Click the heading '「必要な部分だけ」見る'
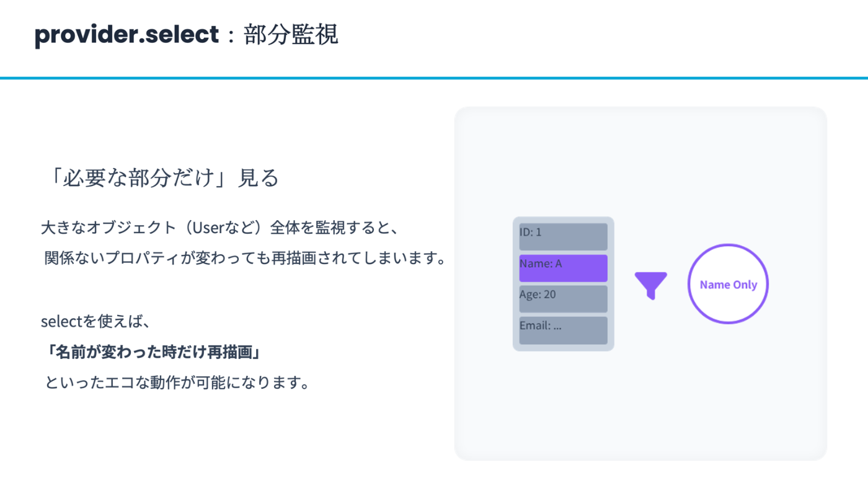 tap(161, 179)
